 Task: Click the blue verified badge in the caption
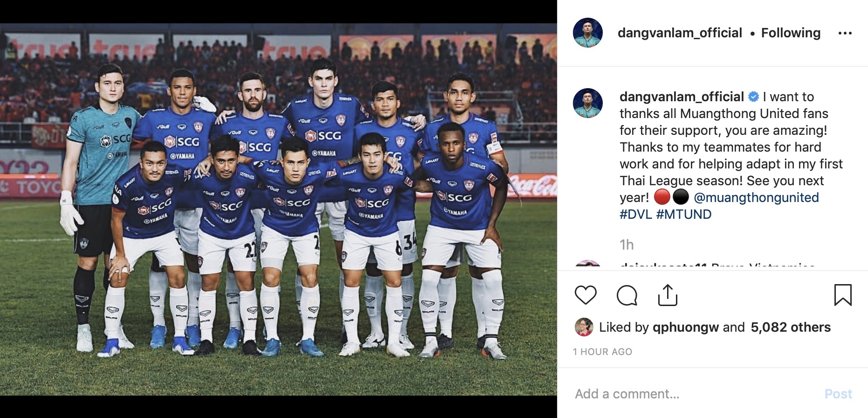(x=753, y=97)
